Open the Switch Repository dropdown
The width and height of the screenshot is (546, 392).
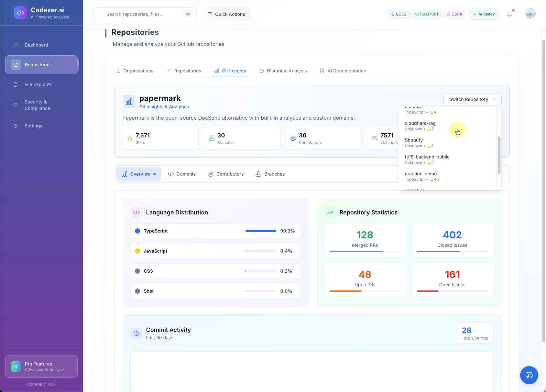click(472, 99)
